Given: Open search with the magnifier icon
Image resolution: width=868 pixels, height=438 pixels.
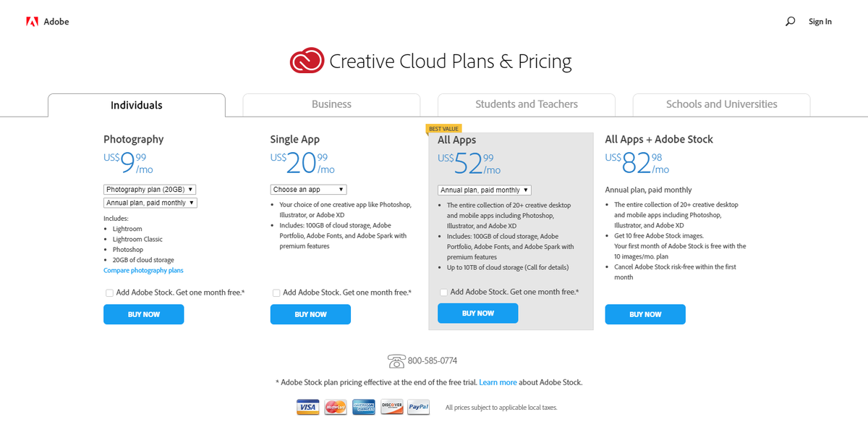Looking at the screenshot, I should tap(790, 22).
